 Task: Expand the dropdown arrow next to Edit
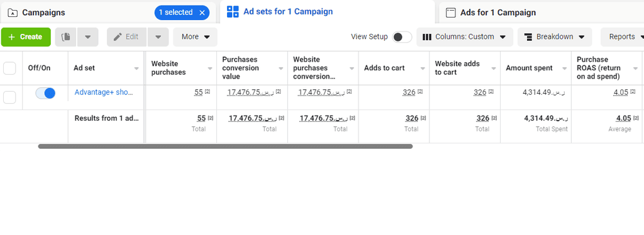pyautogui.click(x=158, y=37)
